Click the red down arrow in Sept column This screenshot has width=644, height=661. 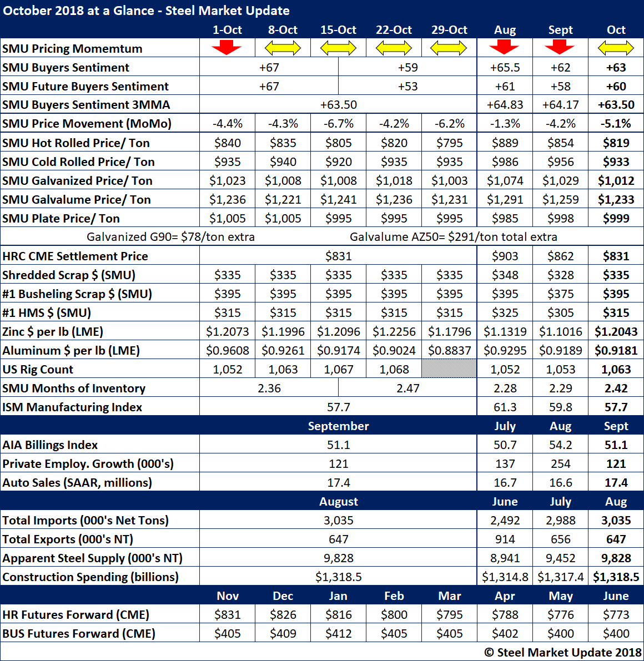560,48
